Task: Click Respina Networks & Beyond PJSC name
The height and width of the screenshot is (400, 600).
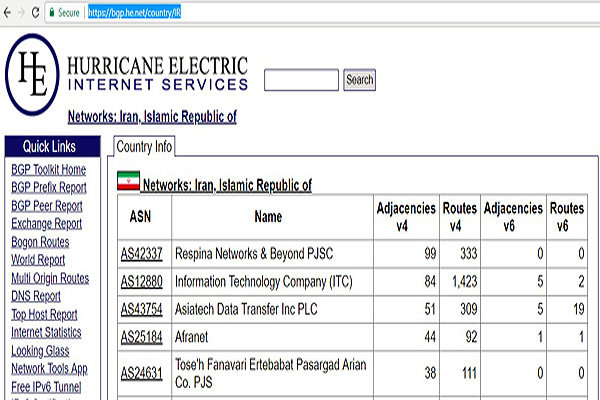Action: 254,254
